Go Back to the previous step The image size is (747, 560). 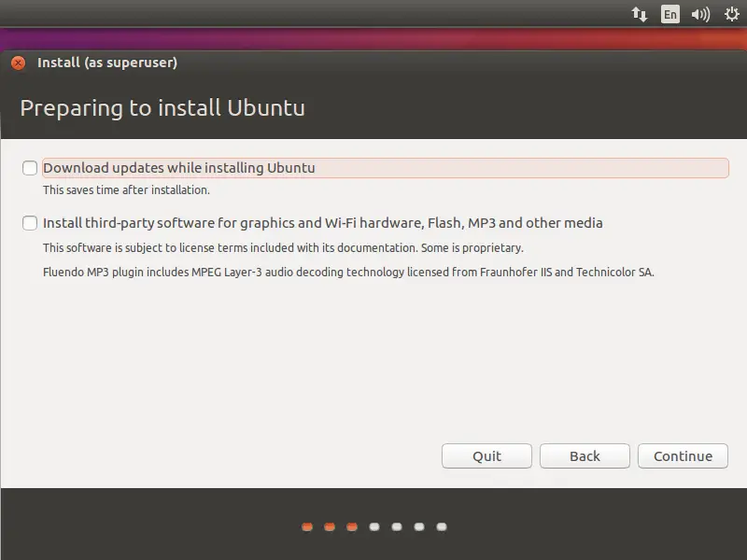[585, 456]
